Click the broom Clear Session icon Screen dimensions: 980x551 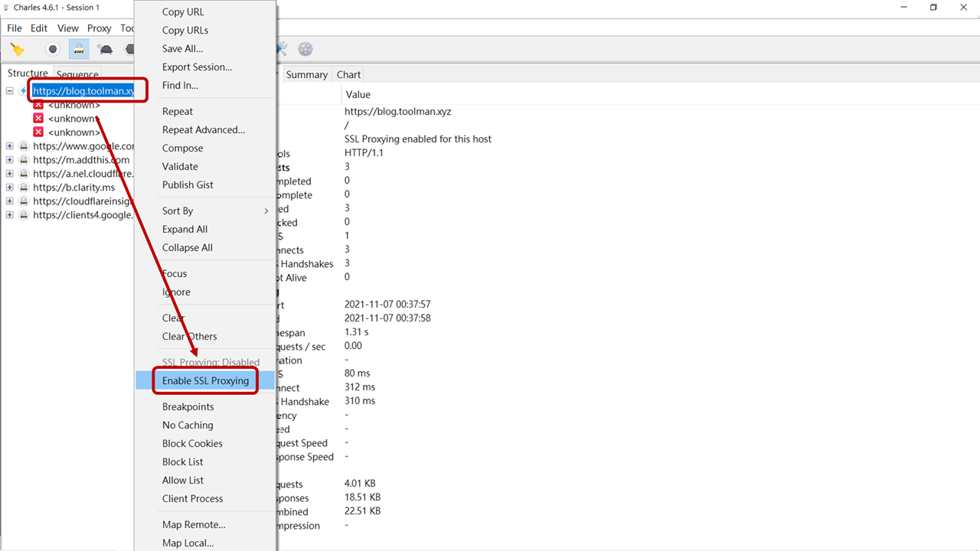coord(17,50)
